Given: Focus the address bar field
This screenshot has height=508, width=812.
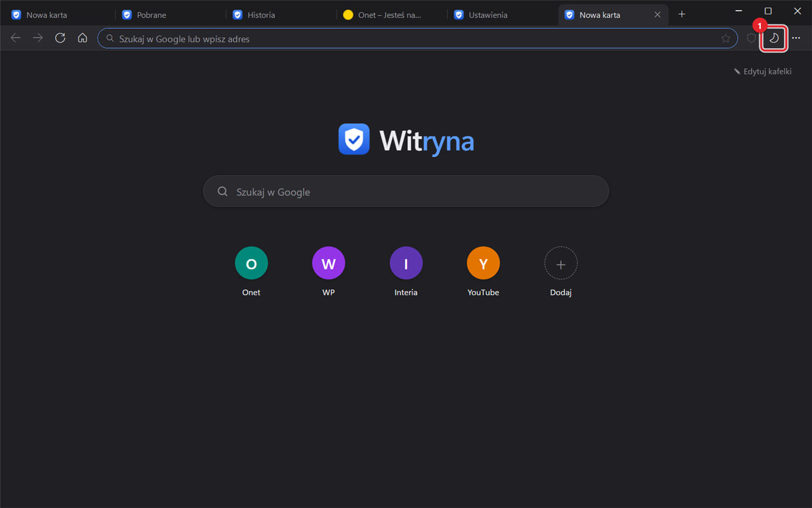Looking at the screenshot, I should pos(418,38).
